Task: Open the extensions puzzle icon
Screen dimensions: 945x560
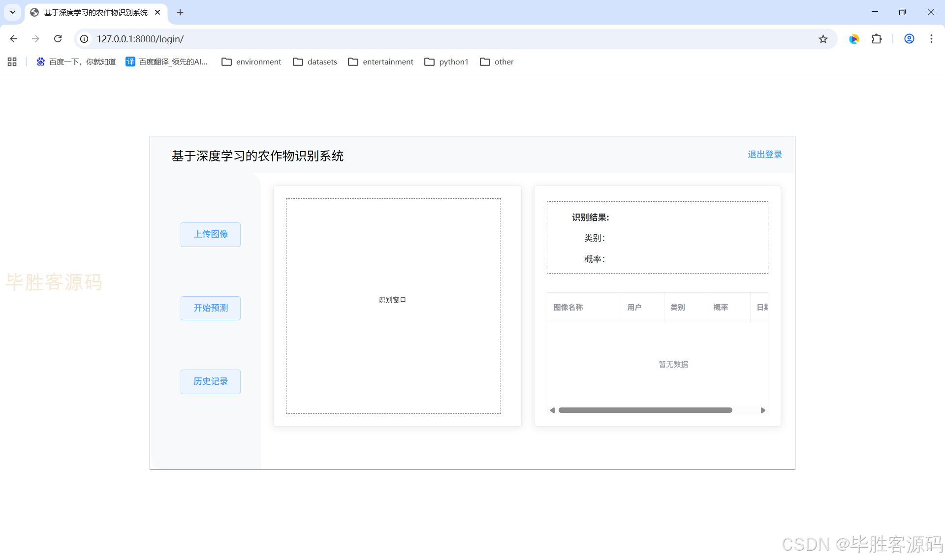Action: pos(877,39)
